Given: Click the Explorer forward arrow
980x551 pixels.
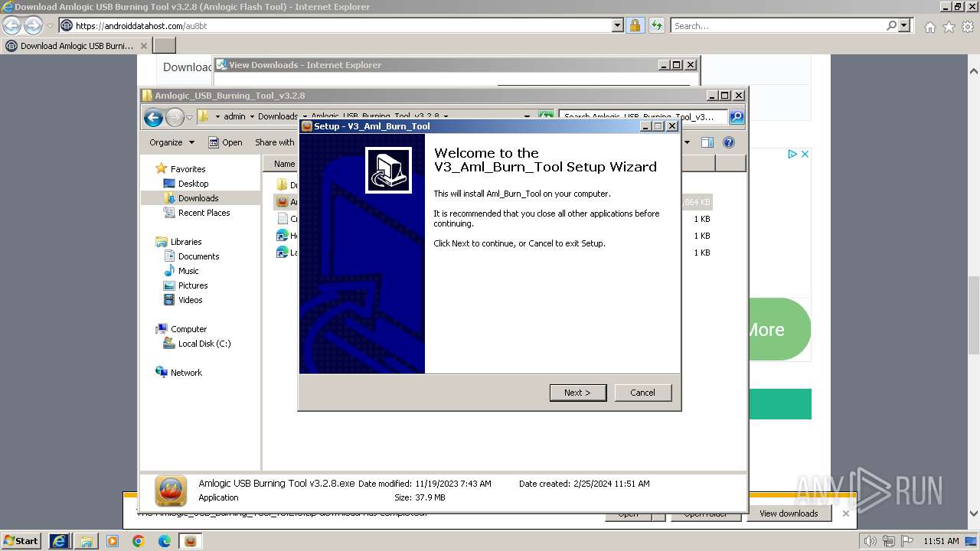Looking at the screenshot, I should (x=175, y=117).
